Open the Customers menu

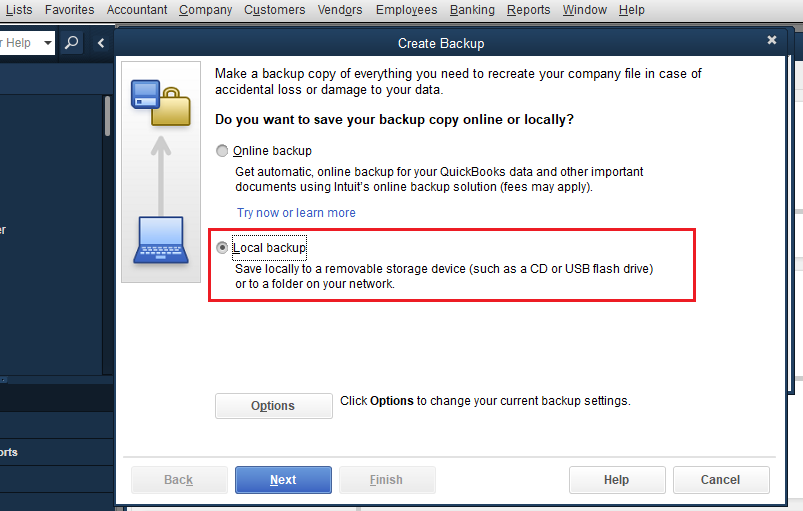(274, 10)
